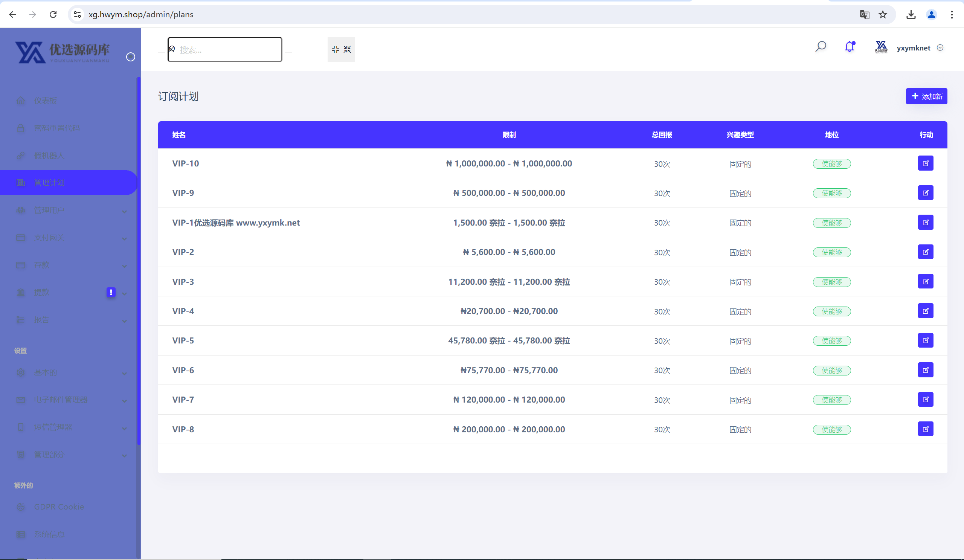Click the 添加新 add new button
The height and width of the screenshot is (560, 964).
point(926,96)
